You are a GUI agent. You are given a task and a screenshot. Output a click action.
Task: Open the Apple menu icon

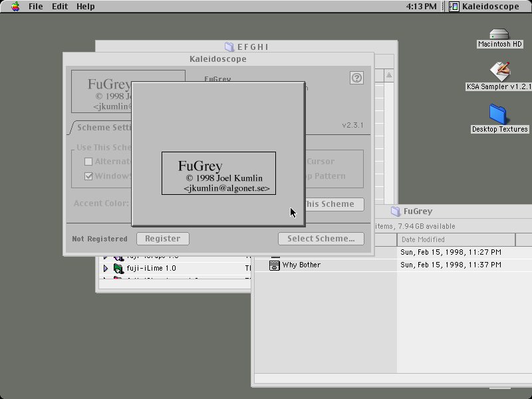click(x=15, y=7)
